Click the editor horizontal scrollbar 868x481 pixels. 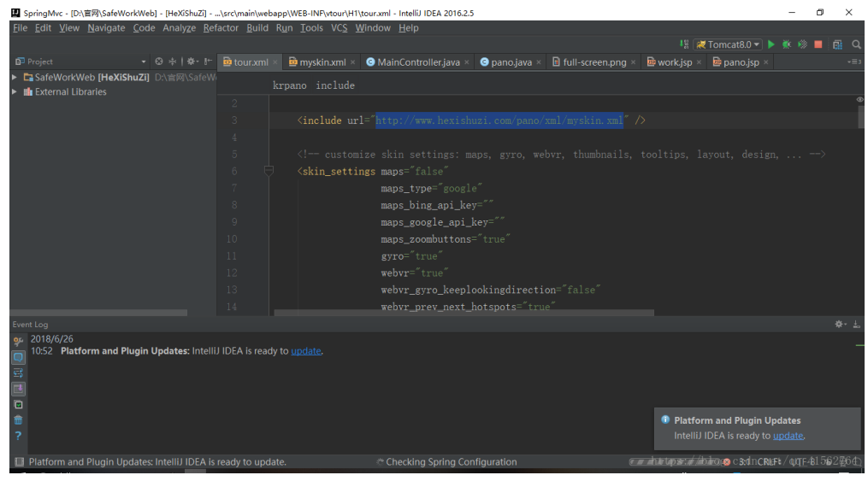click(x=464, y=313)
